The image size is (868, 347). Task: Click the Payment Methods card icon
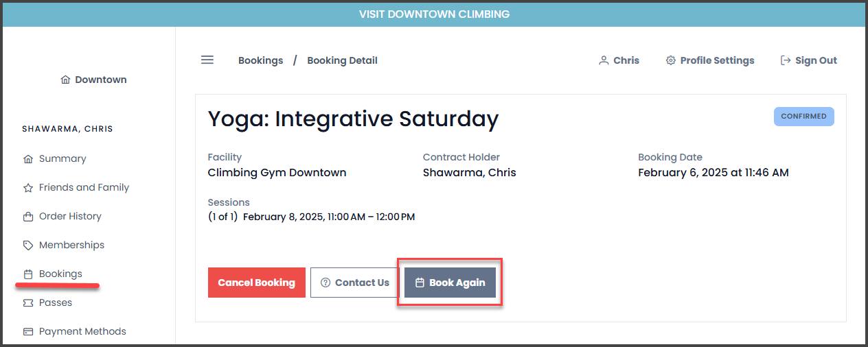pos(28,331)
